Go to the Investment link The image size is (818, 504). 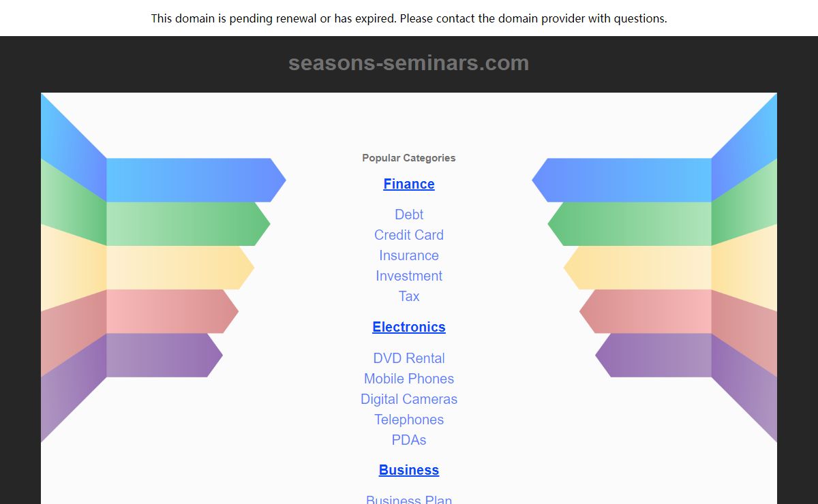click(x=409, y=276)
